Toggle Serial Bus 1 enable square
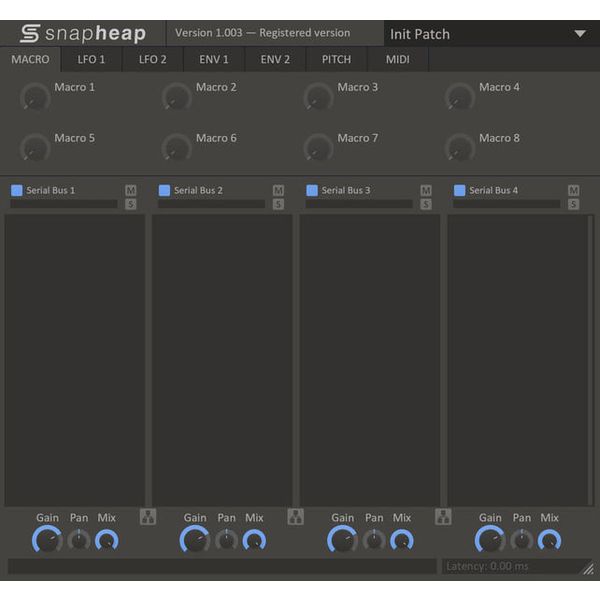 click(16, 190)
